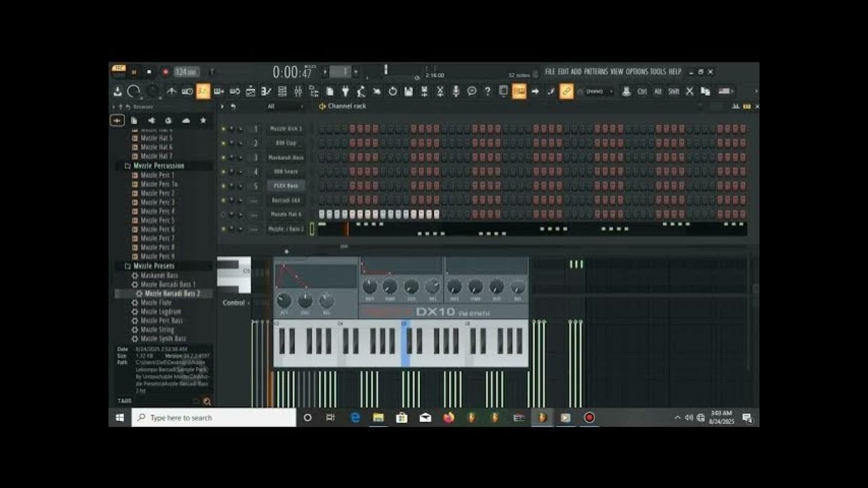Select the FLEX Bass channel button
The height and width of the screenshot is (488, 868).
(286, 186)
